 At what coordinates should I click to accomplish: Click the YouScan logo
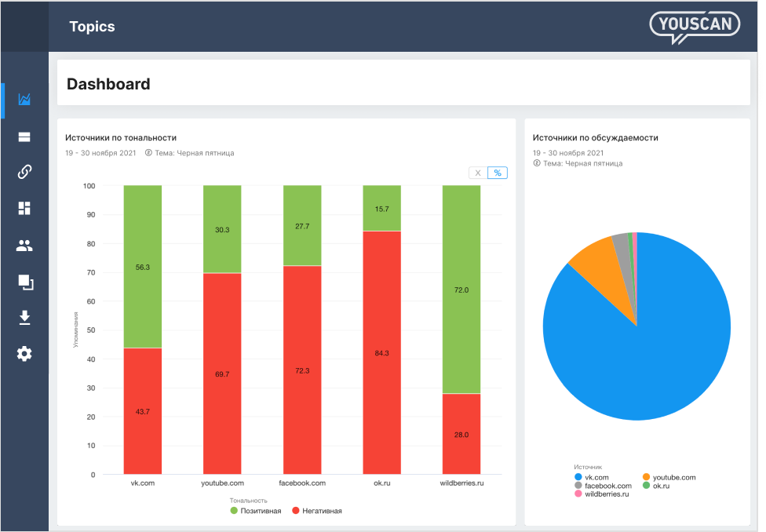point(695,27)
